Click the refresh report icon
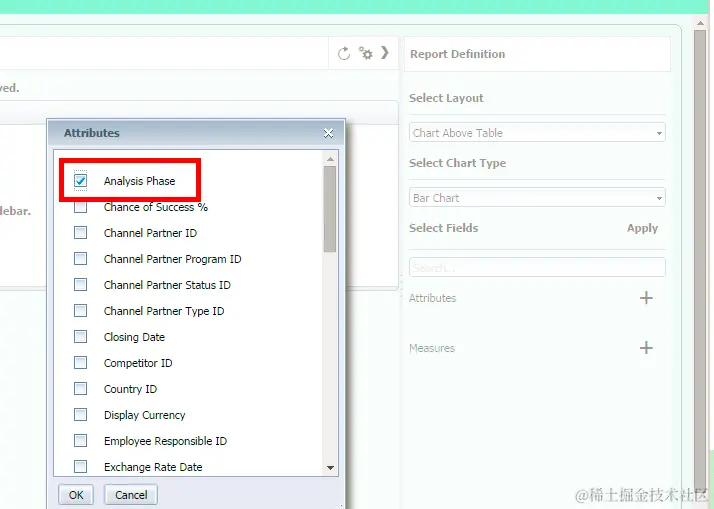The height and width of the screenshot is (509, 714). [x=344, y=54]
